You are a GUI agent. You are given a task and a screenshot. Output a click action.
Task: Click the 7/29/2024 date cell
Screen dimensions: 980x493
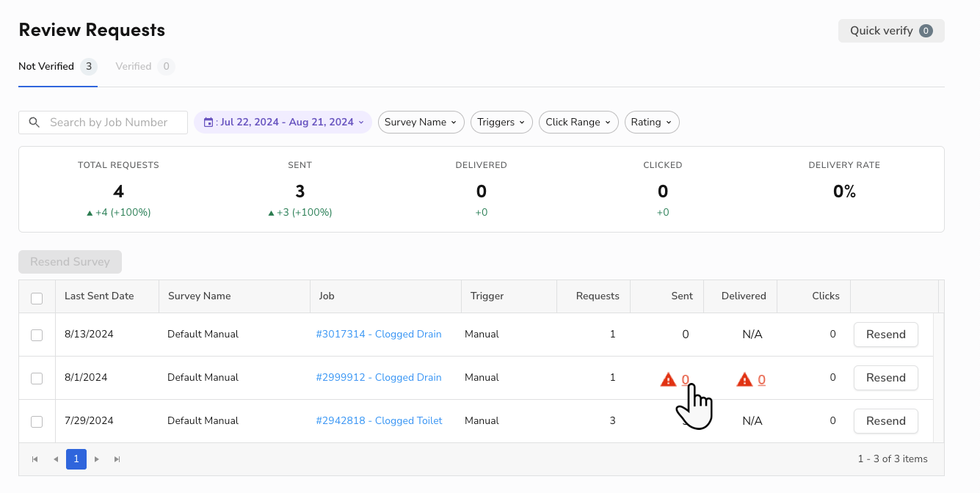[89, 421]
